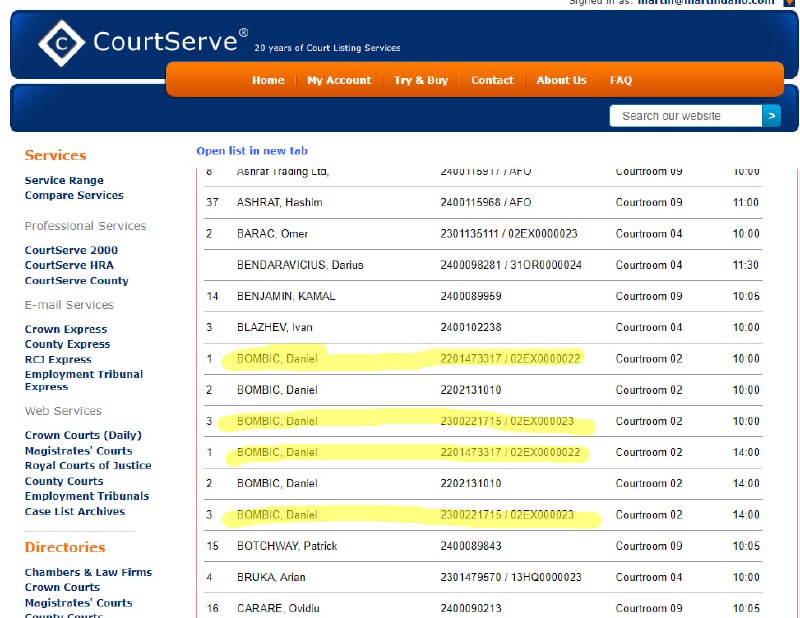Click the CourtServe HRA link
Screen dimensions: 800x618
69,265
